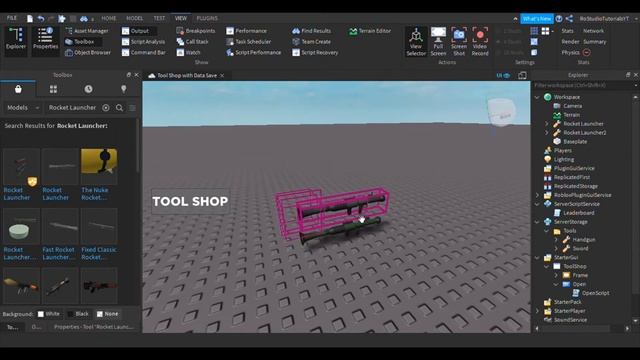The height and width of the screenshot is (360, 640).
Task: Open the Toolbox Inventory grid tab
Action: pyautogui.click(x=53, y=89)
